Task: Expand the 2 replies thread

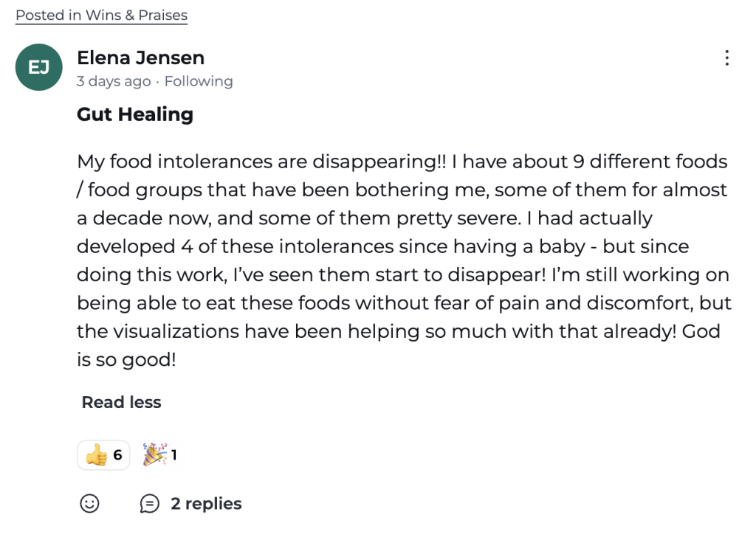Action: pyautogui.click(x=206, y=504)
